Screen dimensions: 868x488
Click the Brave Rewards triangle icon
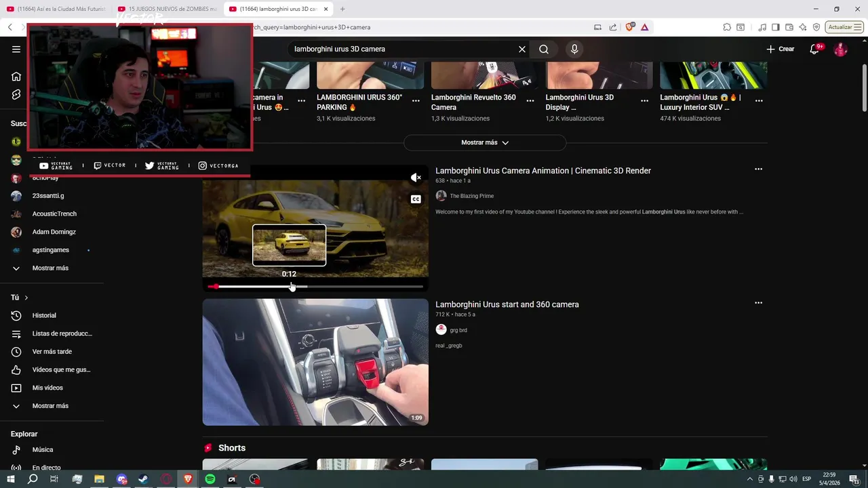[644, 27]
